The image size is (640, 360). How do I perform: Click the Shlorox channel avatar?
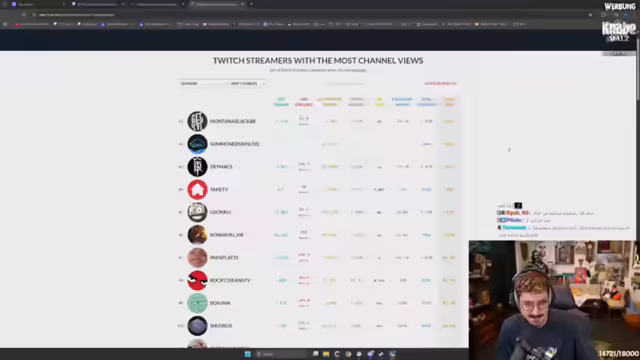pos(197,326)
